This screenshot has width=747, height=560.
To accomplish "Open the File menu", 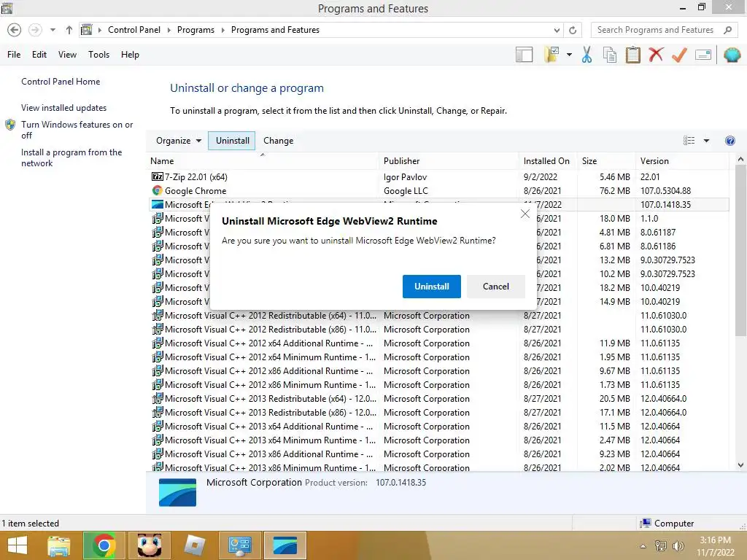I will tap(14, 54).
